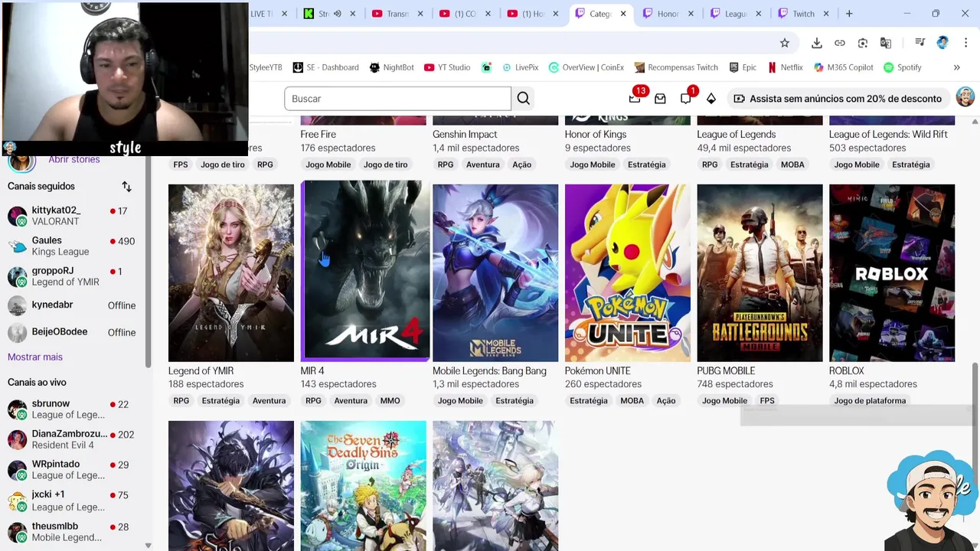Click the copy link icon in the address bar

click(840, 43)
